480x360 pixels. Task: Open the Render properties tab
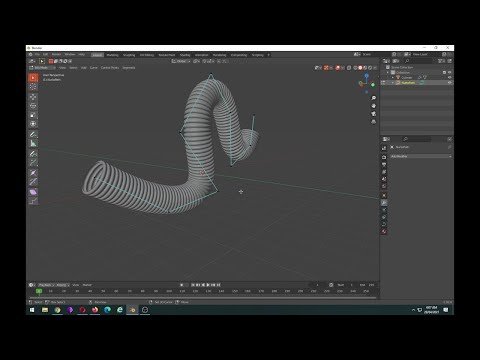tap(384, 157)
